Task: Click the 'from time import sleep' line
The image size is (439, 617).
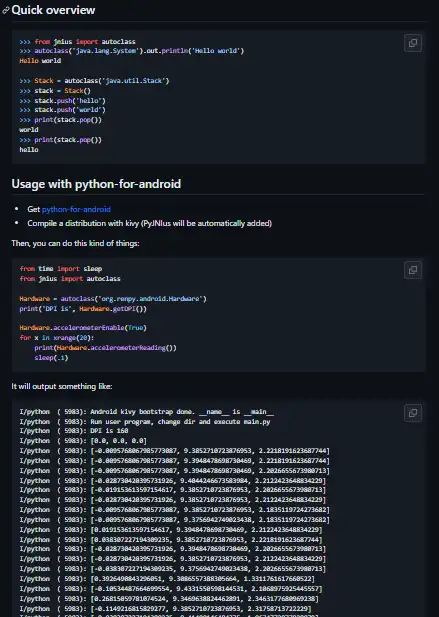Action: tap(61, 269)
